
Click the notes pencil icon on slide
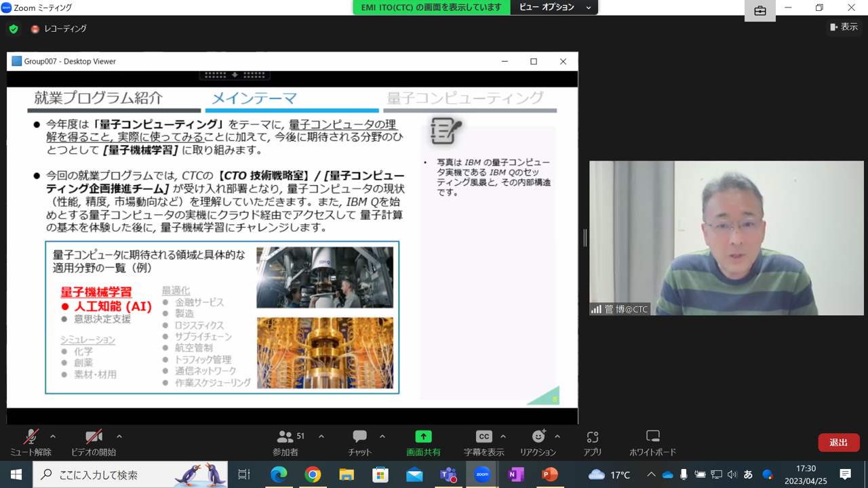point(446,131)
